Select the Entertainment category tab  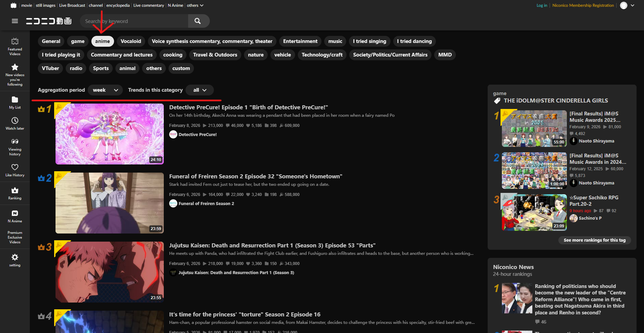point(301,41)
